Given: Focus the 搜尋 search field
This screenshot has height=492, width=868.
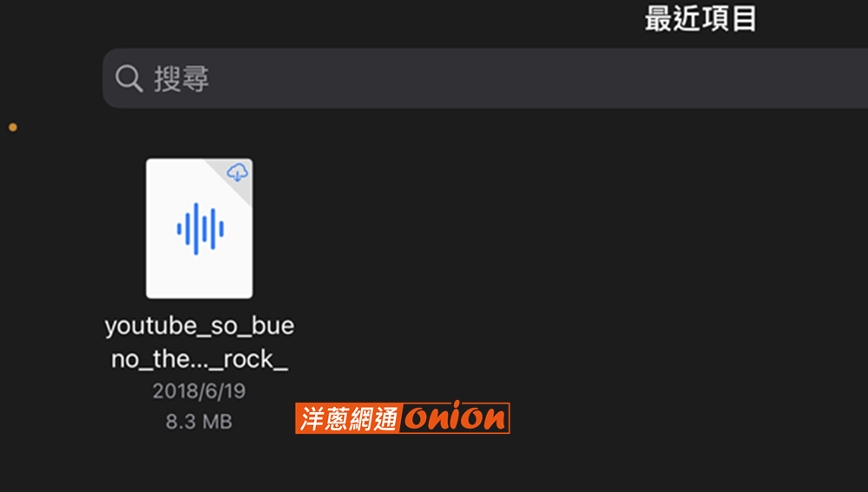Looking at the screenshot, I should coord(485,78).
